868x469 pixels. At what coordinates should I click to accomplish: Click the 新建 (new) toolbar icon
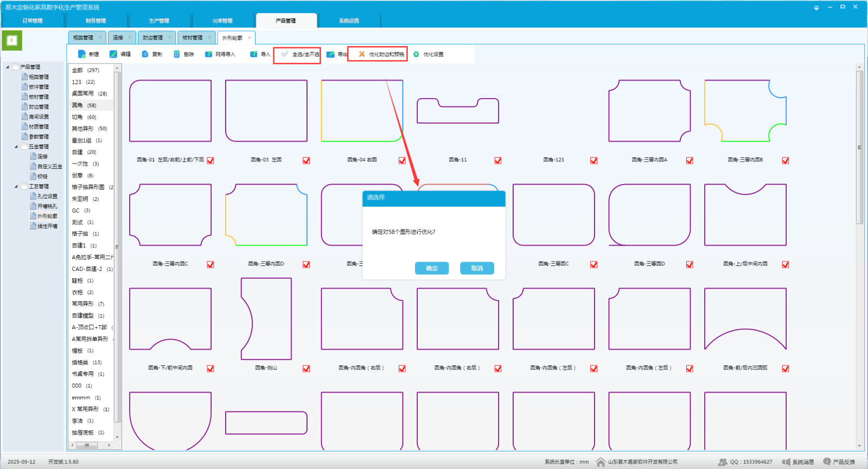pyautogui.click(x=81, y=54)
